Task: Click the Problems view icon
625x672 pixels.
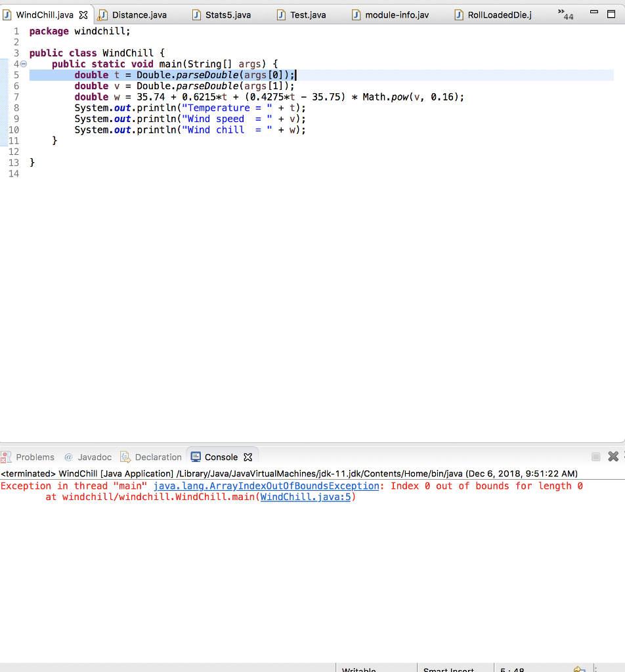Action: 5,457
